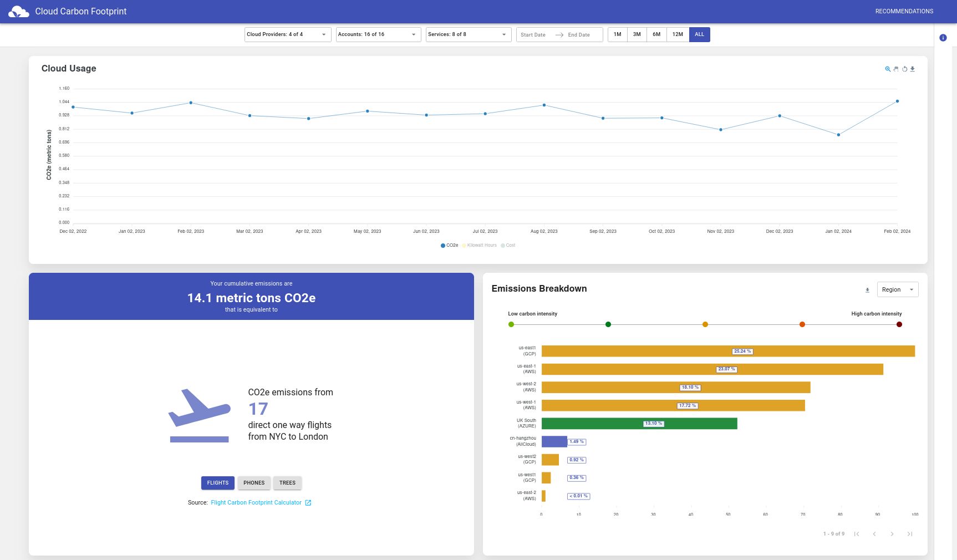Open the info tooltip on the right edge
Screen dimensions: 957x560
point(943,38)
